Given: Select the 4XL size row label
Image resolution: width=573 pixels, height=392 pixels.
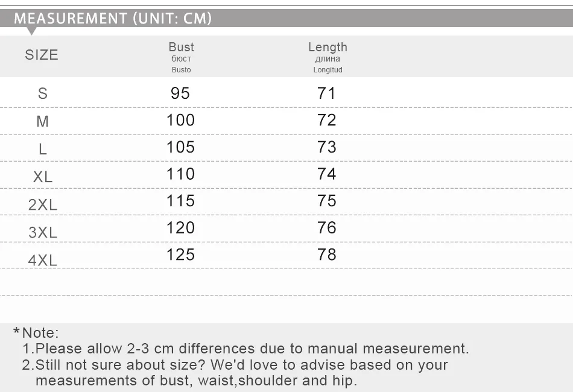Looking at the screenshot, I should (x=43, y=261).
